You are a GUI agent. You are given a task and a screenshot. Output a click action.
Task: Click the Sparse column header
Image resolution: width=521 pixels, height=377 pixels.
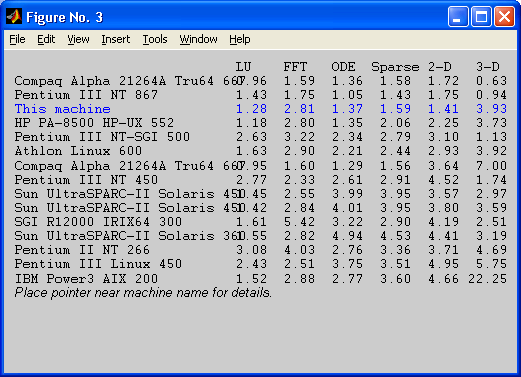pos(395,67)
